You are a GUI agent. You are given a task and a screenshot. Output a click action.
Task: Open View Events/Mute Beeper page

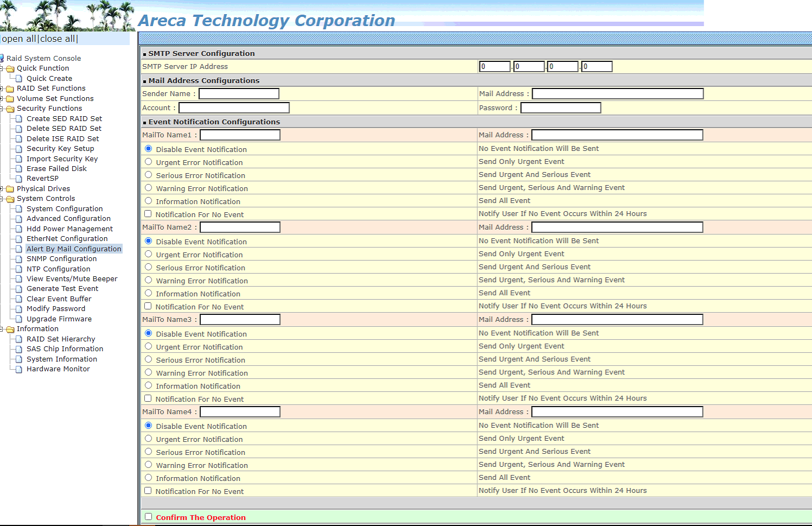72,279
